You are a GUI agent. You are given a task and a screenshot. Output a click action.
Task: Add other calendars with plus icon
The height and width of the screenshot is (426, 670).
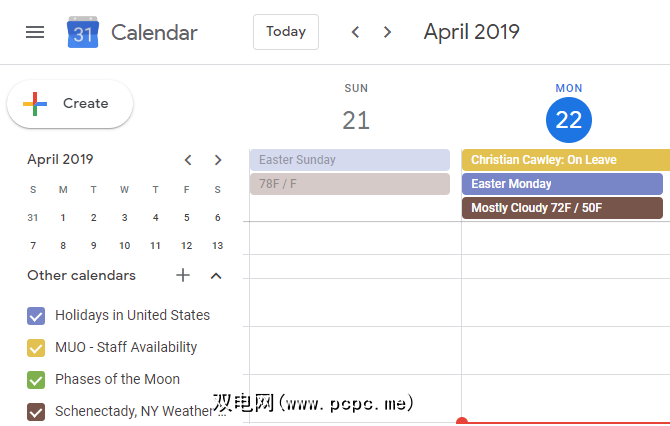tap(183, 276)
